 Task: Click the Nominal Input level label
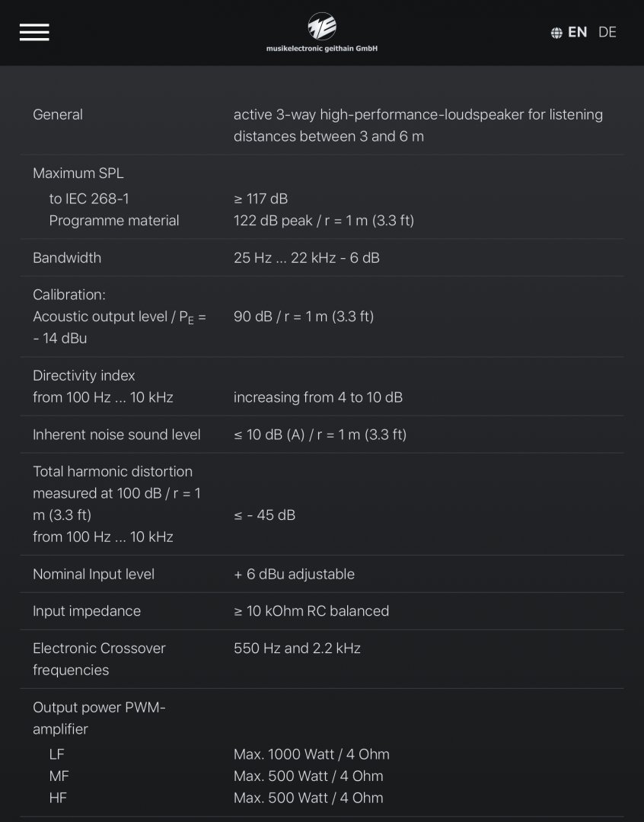point(94,574)
